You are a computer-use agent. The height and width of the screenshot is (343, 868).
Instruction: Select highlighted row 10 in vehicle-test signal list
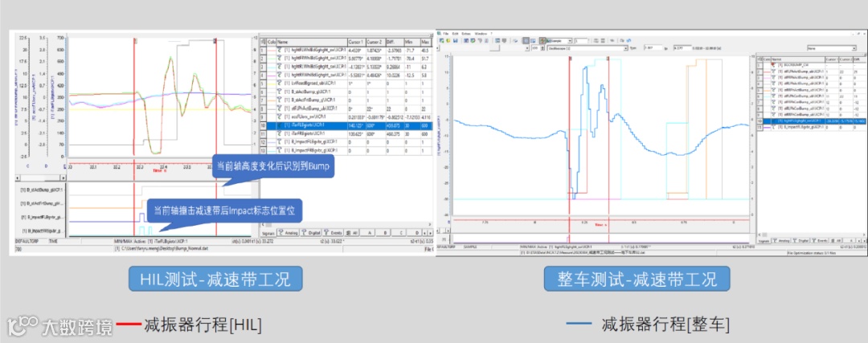pos(812,121)
